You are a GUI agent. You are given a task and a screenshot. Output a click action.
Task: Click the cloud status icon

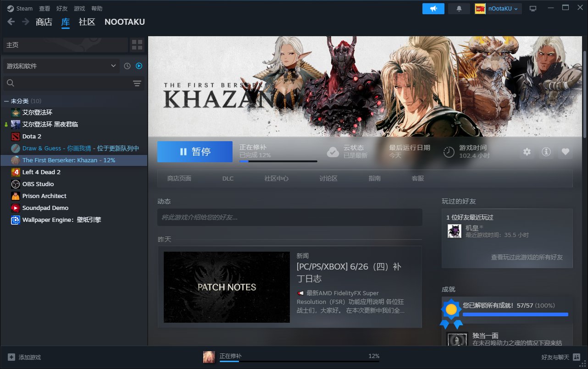point(333,152)
